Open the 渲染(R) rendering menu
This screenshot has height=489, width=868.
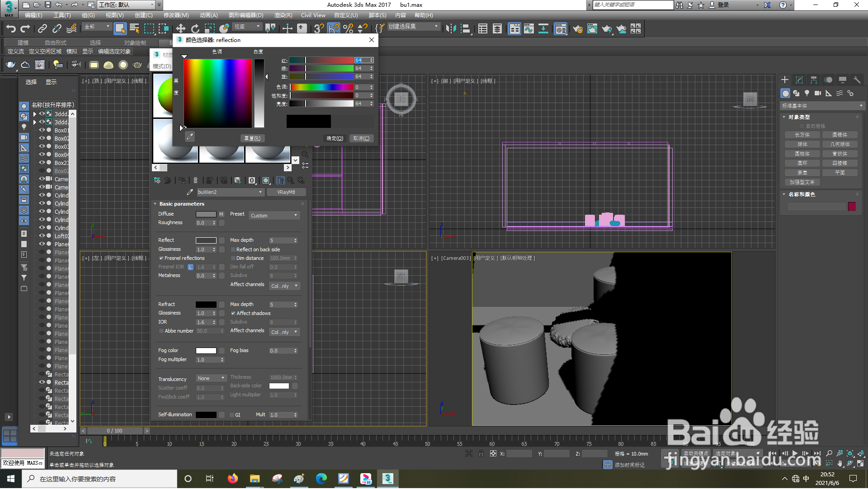[x=283, y=15]
